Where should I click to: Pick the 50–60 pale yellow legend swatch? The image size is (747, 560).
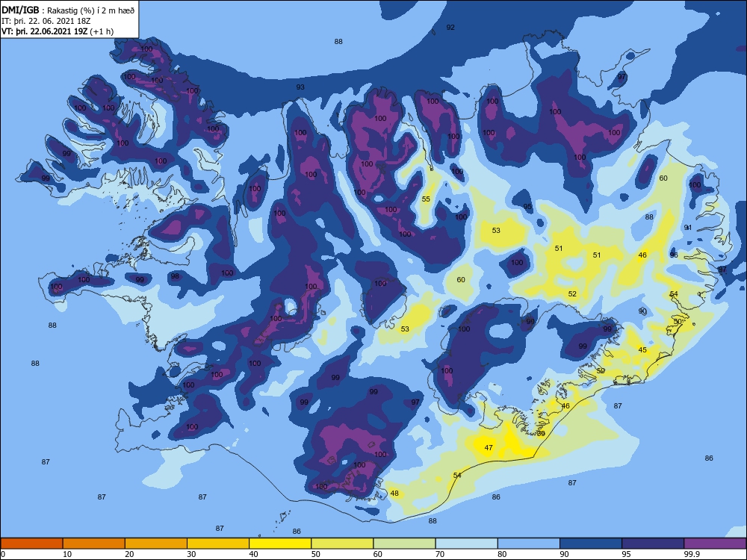[342, 544]
